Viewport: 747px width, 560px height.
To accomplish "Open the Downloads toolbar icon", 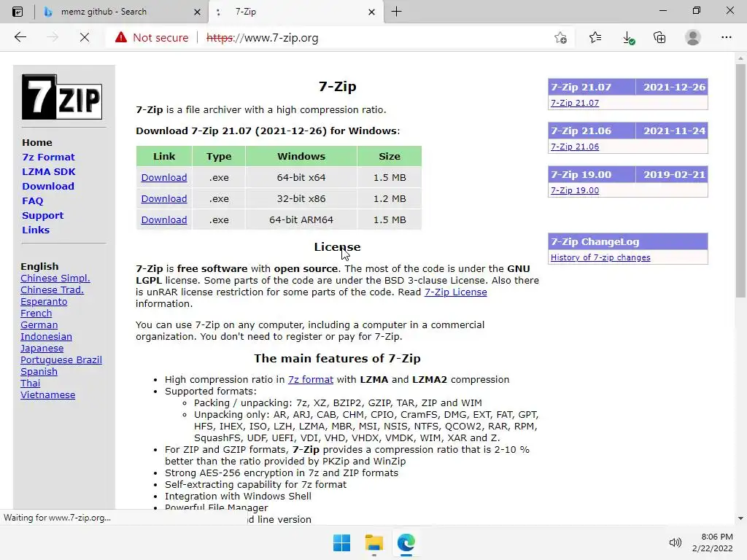I will coord(628,38).
